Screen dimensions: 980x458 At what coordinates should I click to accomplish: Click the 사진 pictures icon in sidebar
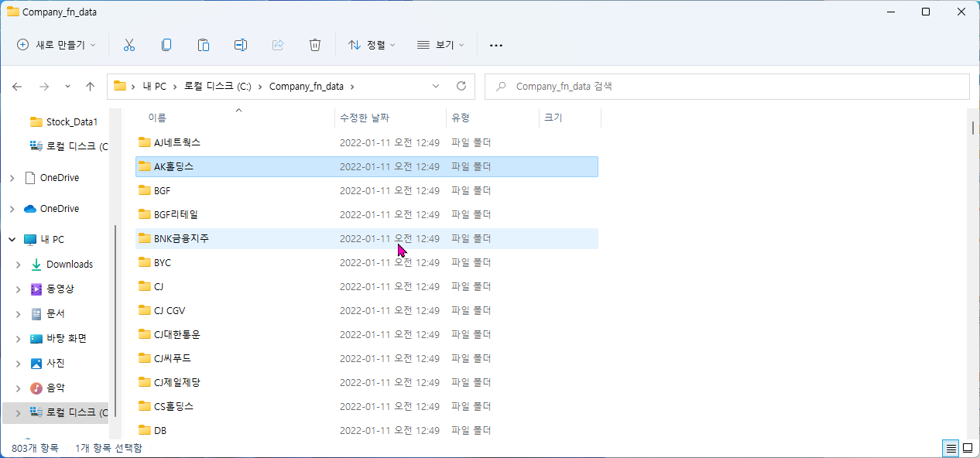click(x=36, y=363)
